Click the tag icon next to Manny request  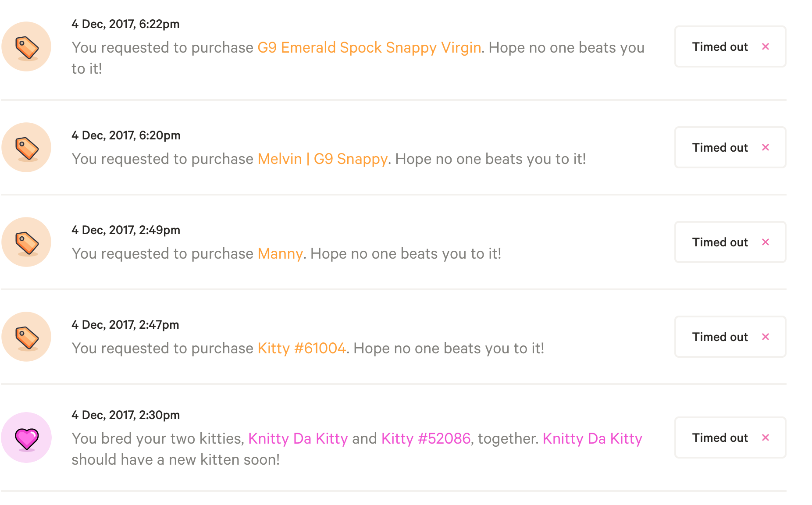click(26, 242)
